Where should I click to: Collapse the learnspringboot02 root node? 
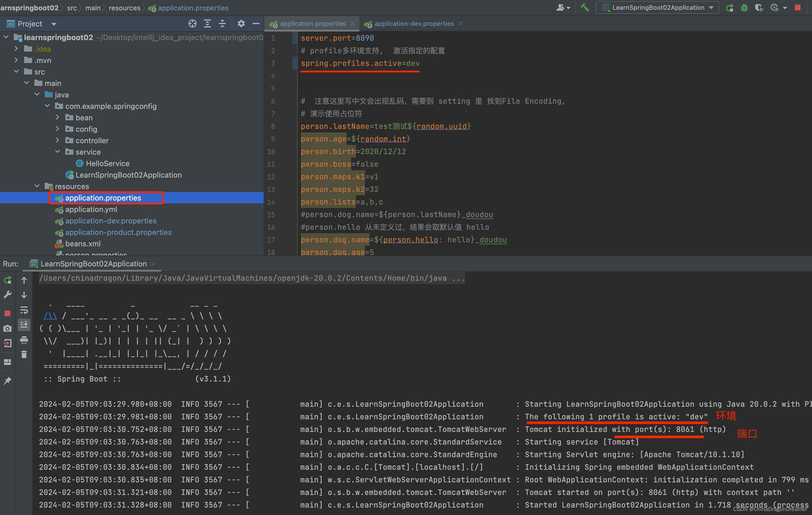click(x=6, y=37)
